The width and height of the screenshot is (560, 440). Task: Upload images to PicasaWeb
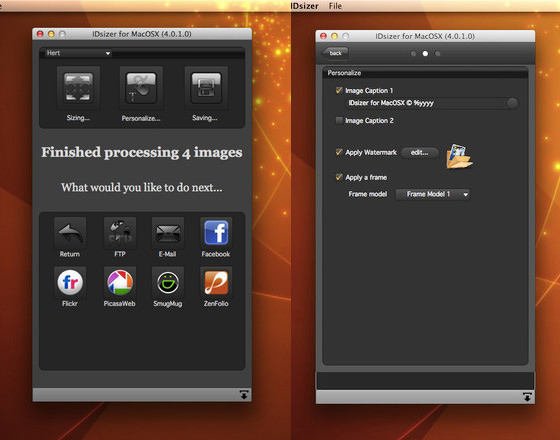120,282
